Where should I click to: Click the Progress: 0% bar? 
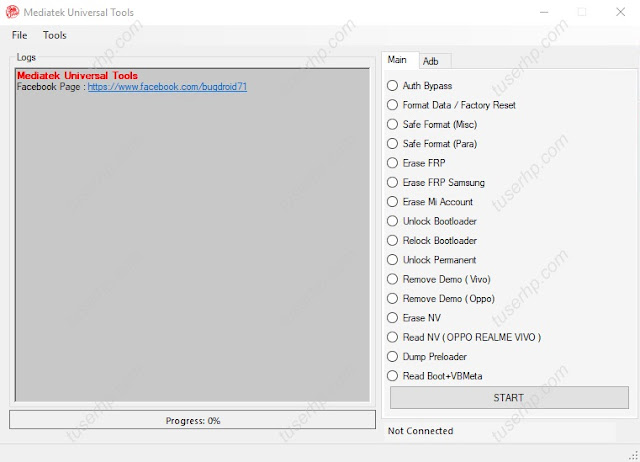[192, 420]
